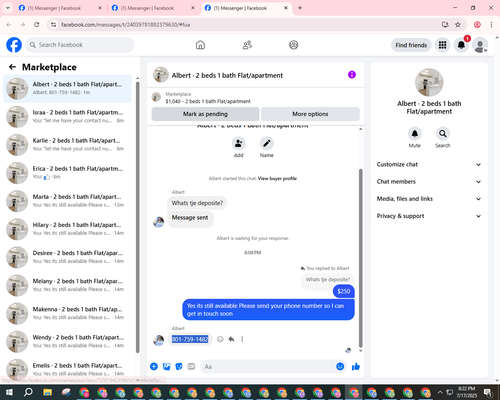Open the taskbar clock showing 8:22 PM

[x=466, y=392]
